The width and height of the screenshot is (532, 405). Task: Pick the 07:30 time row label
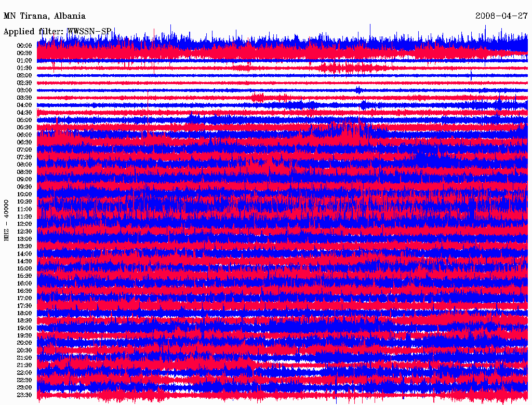24,157
